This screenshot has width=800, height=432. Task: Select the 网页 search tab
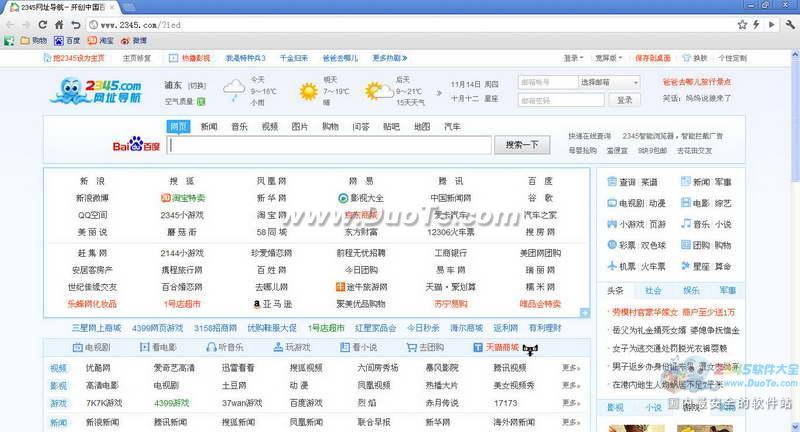click(178, 126)
